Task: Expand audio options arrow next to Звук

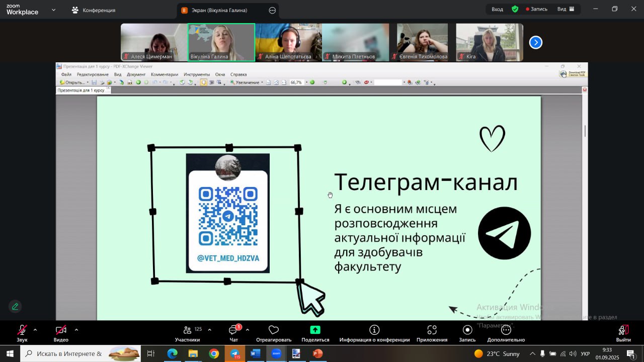Action: pos(35,330)
